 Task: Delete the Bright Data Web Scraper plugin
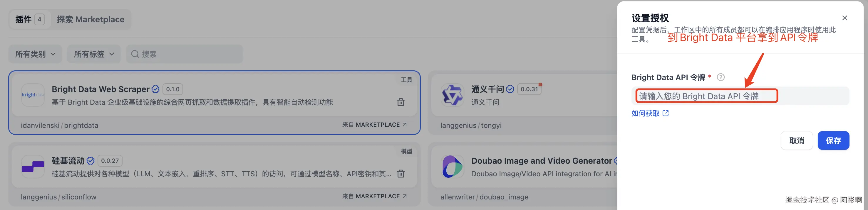coord(400,102)
